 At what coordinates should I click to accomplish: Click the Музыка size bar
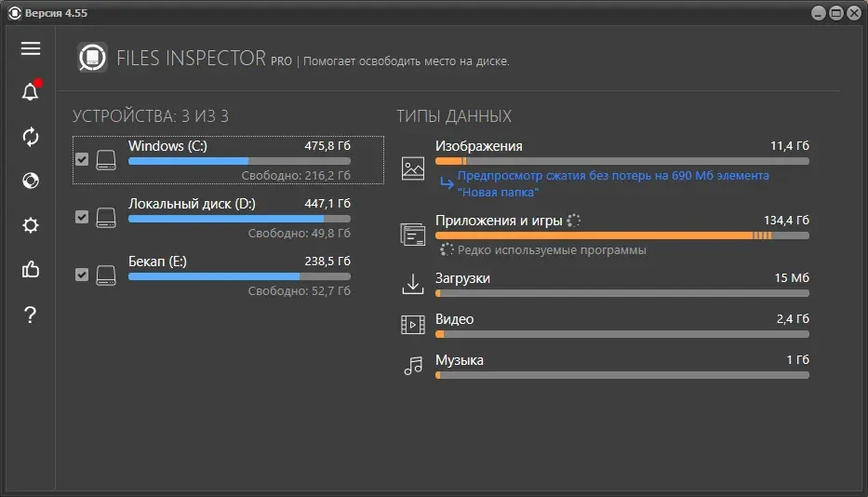[622, 375]
